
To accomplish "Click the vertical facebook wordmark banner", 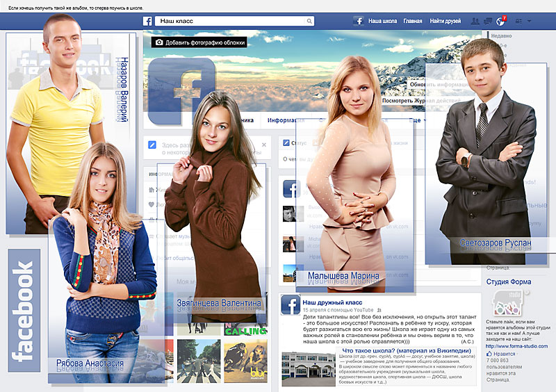I will coord(24,311).
